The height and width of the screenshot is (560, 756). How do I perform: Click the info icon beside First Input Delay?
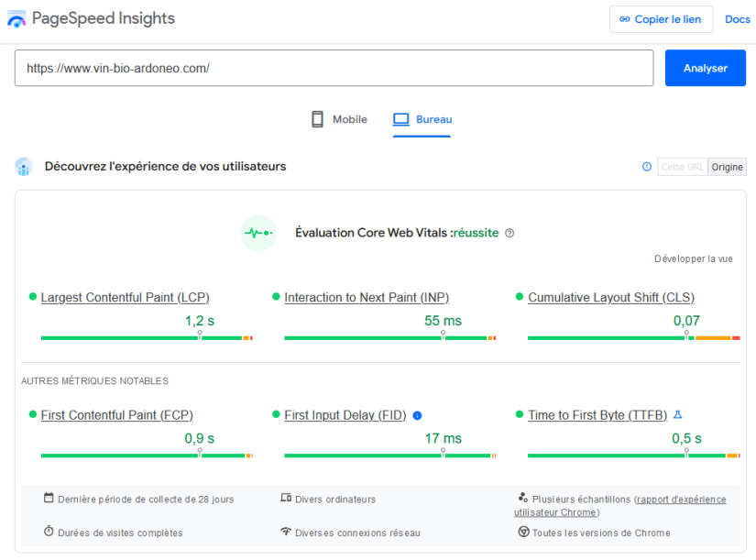418,416
